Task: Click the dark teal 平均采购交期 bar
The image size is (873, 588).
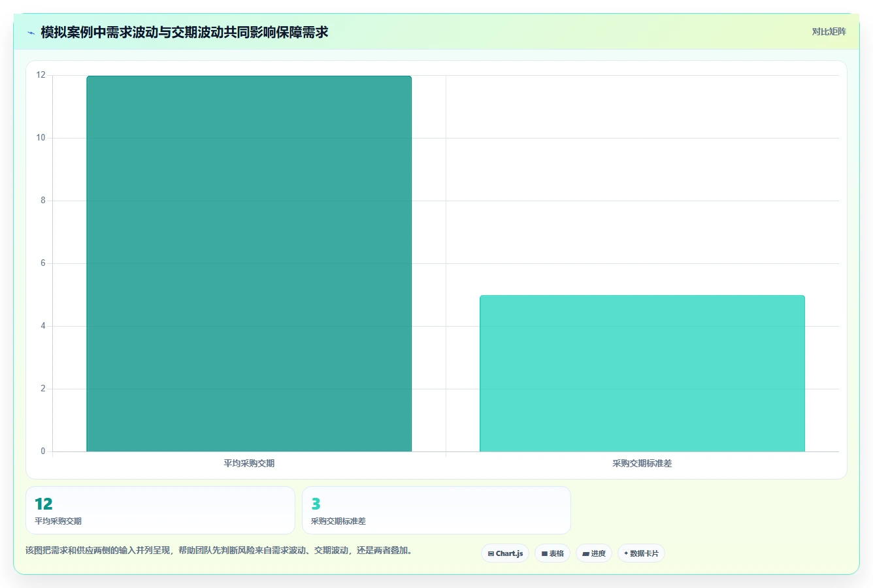Action: pos(249,264)
